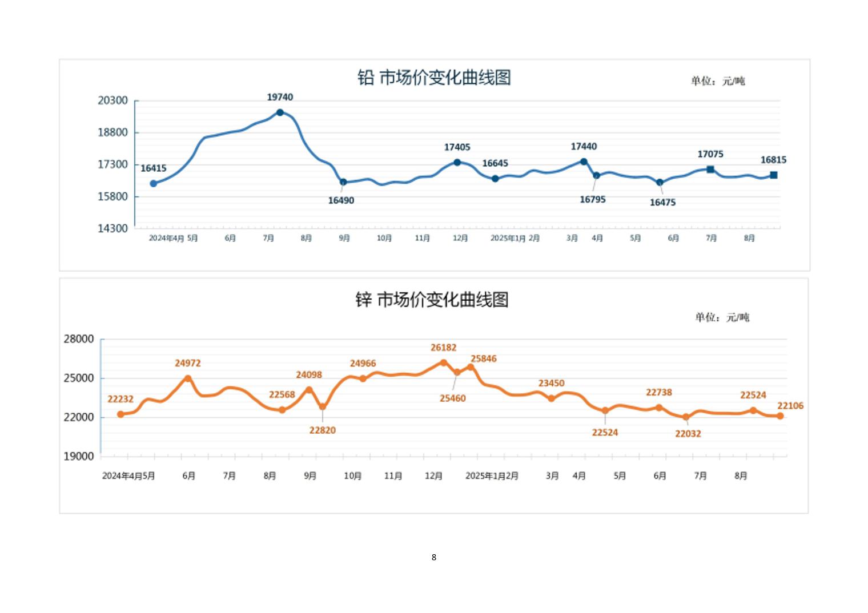Select the square end marker labeled 16815

774,175
